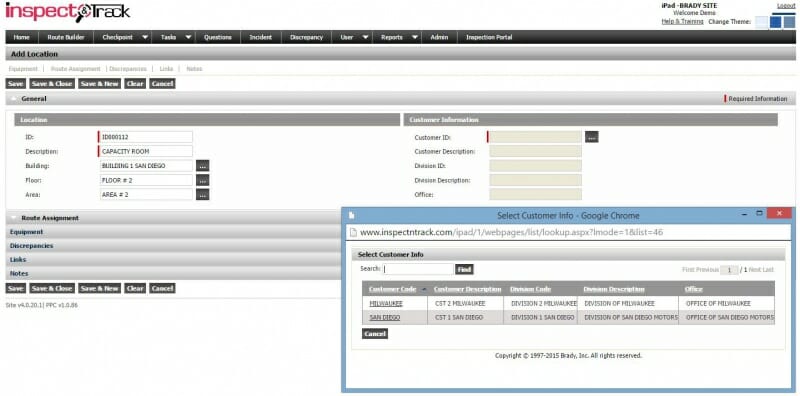Image resolution: width=800 pixels, height=396 pixels.
Task: Click the top Save button
Action: (16, 84)
